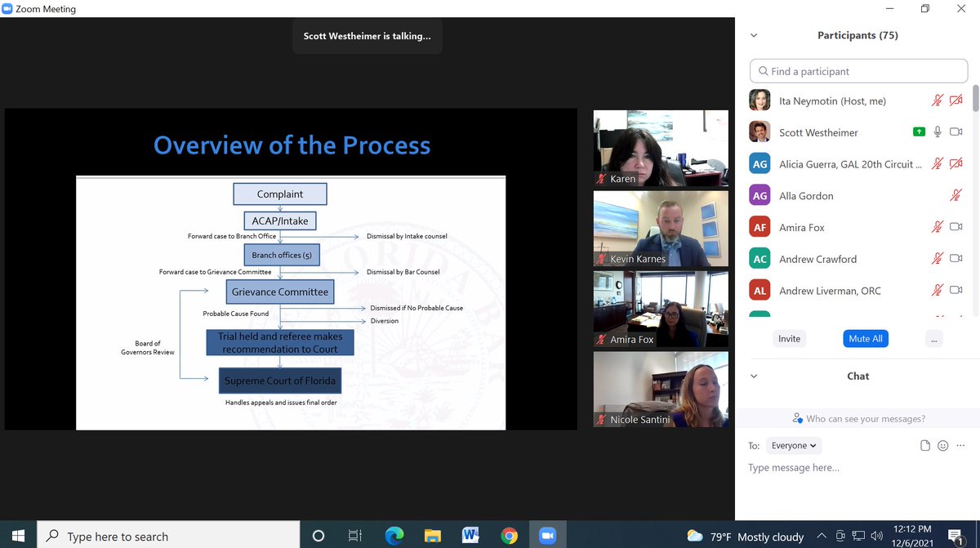Click the Chat panel title

(x=857, y=376)
